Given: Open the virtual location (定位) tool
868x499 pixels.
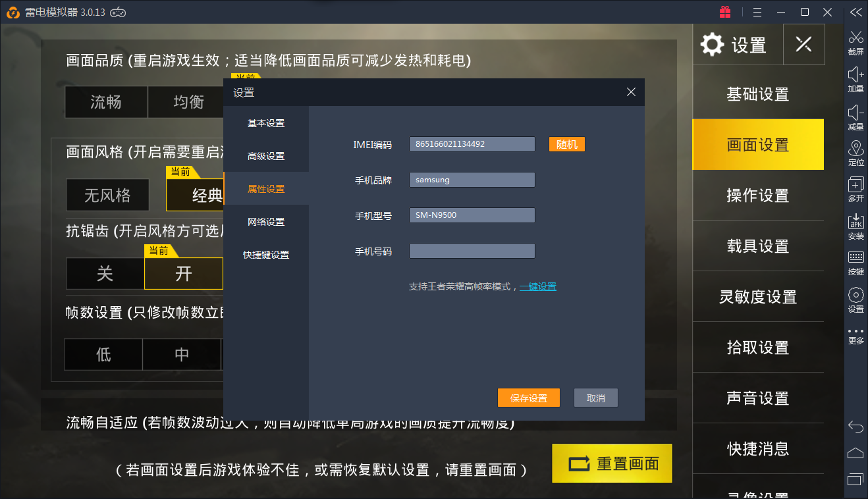Looking at the screenshot, I should 855,153.
